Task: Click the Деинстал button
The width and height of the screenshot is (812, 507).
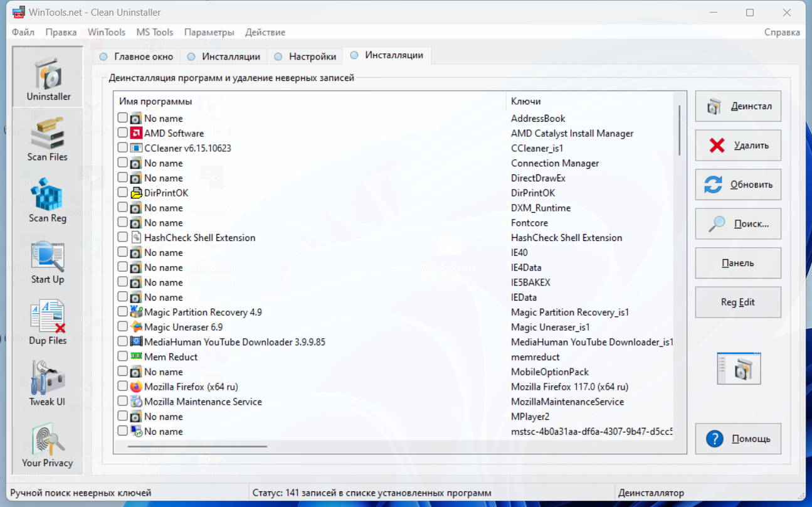Action: coord(738,106)
